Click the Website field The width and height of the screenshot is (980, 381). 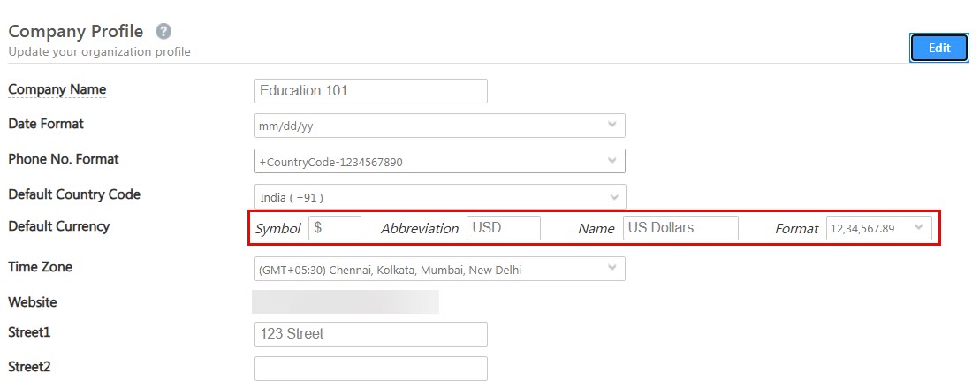(345, 301)
